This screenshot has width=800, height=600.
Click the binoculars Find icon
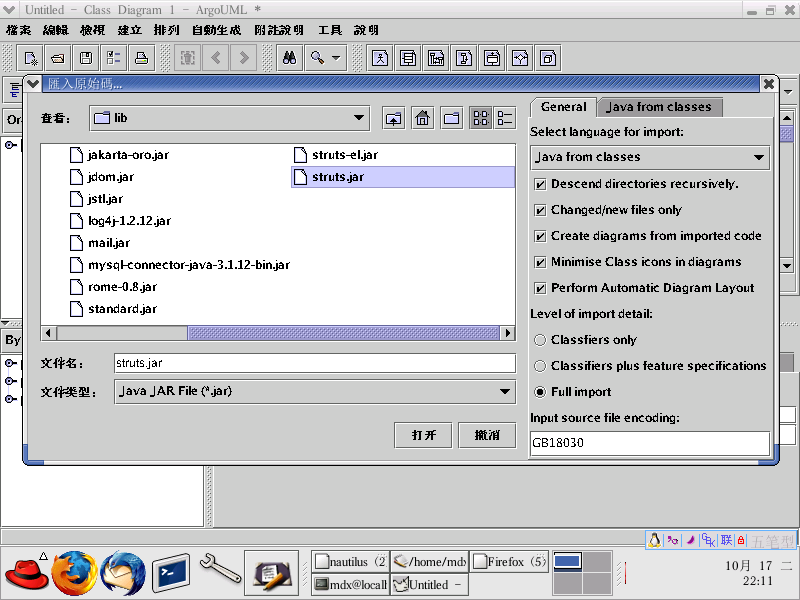click(x=290, y=58)
